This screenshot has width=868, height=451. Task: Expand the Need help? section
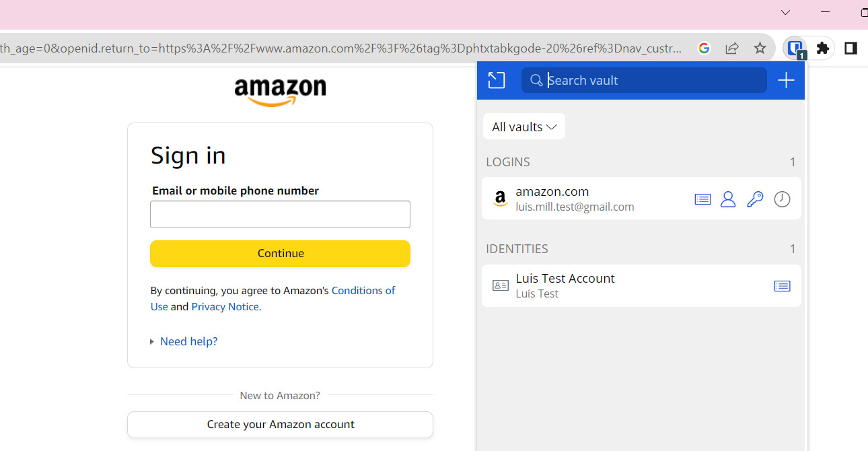pyautogui.click(x=188, y=341)
